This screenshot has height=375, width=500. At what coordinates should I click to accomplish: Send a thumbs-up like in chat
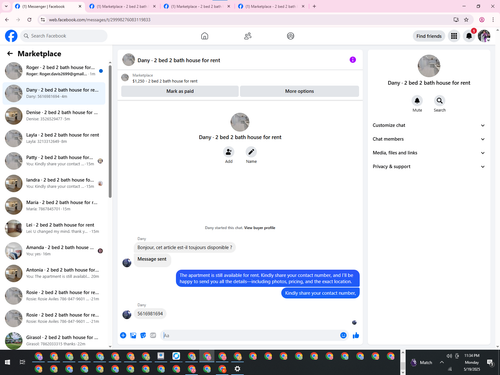[x=356, y=335]
